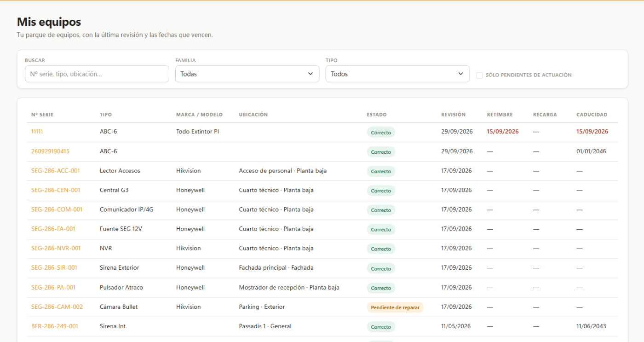Open equipment SEG-286-FA-001
Screen dimensions: 644x342
click(x=53, y=229)
